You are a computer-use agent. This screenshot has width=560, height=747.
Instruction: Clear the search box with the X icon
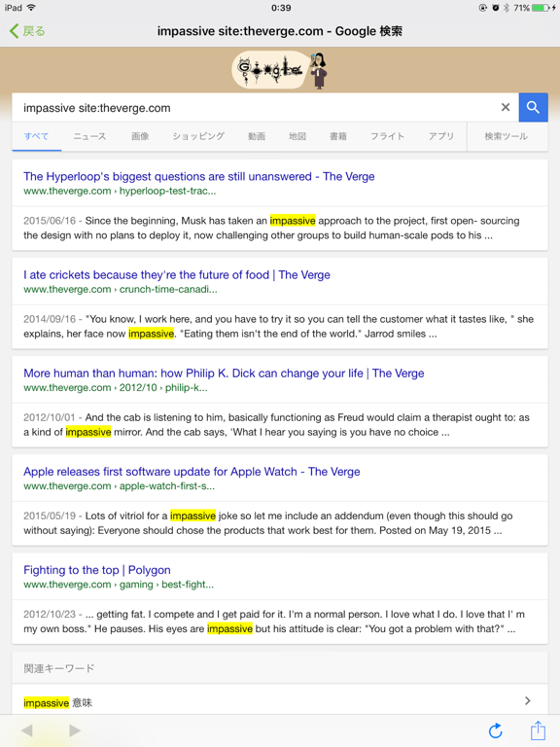[x=506, y=108]
